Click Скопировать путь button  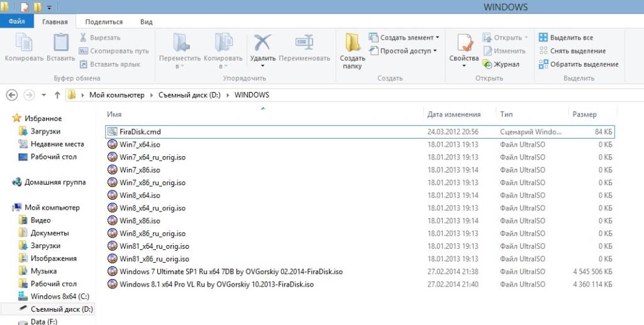point(114,51)
